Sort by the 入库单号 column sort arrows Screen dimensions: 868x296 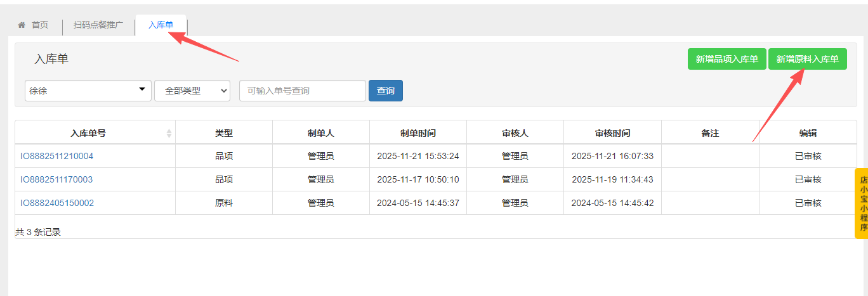169,133
